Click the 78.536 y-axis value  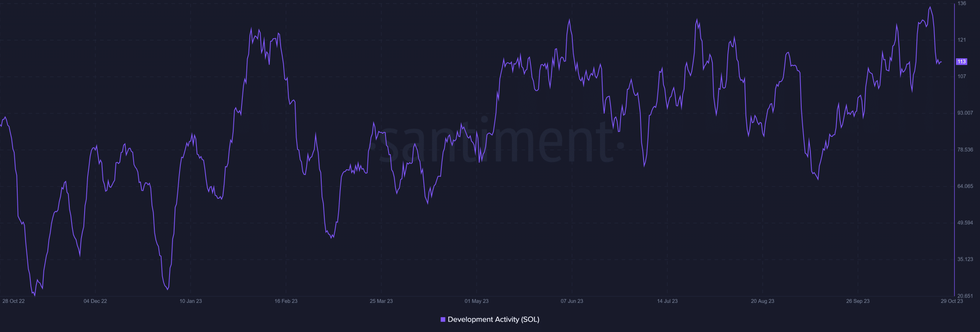(x=965, y=150)
